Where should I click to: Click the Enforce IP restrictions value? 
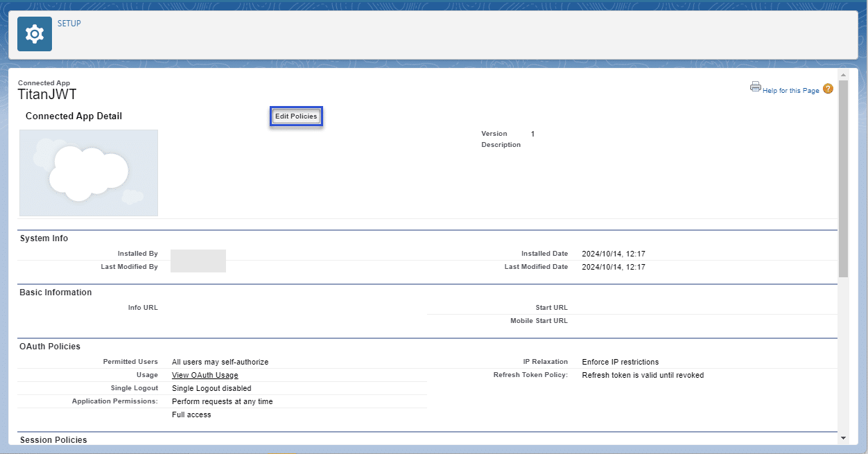(x=620, y=362)
